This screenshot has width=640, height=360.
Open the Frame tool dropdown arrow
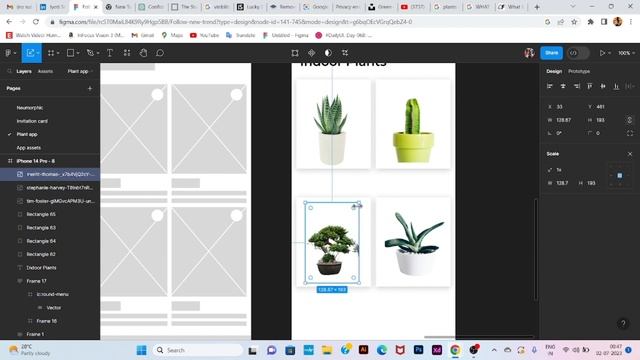click(x=58, y=53)
